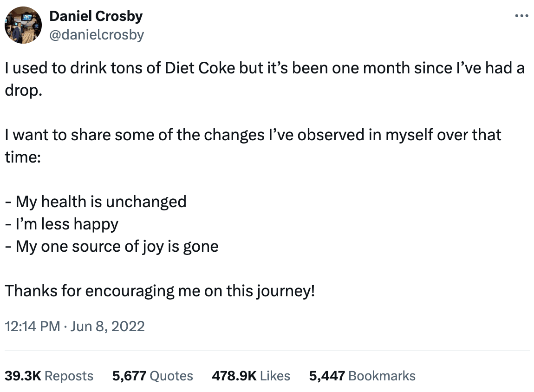View the 39.3K Reposts list
This screenshot has width=534, height=392.
pyautogui.click(x=49, y=376)
